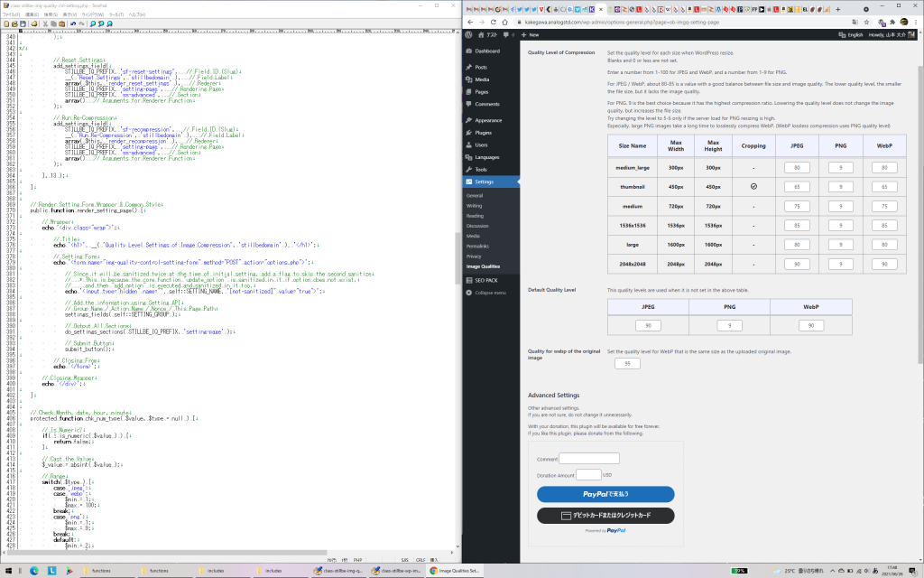The height and width of the screenshot is (578, 924).
Task: Click the Donation Amount field
Action: [588, 475]
